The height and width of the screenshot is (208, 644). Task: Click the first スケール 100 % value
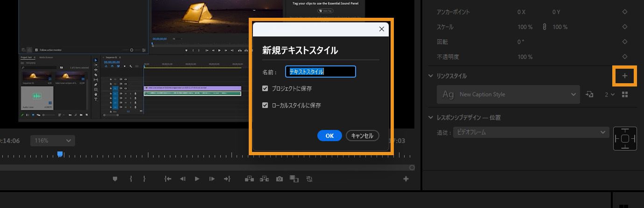tap(525, 27)
